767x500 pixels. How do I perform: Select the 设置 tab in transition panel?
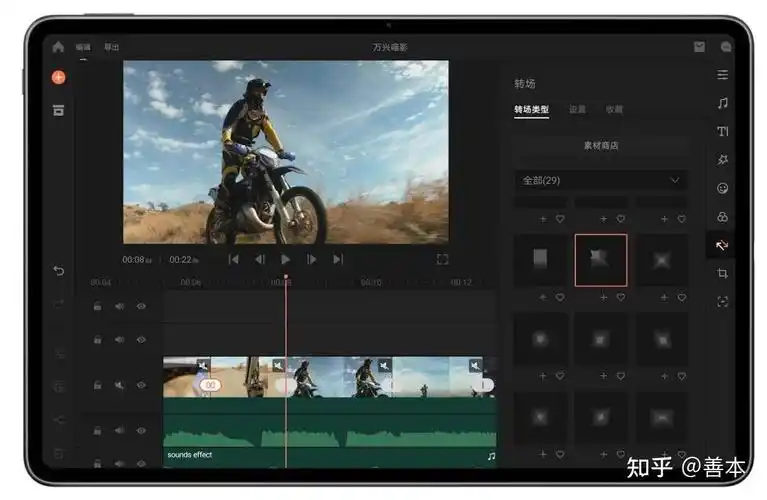coord(577,109)
